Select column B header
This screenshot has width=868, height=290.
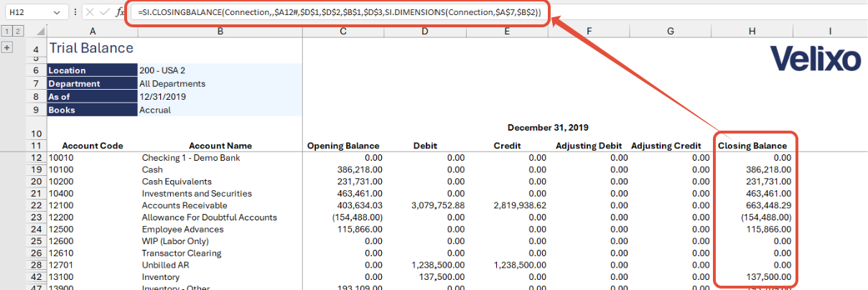point(220,32)
